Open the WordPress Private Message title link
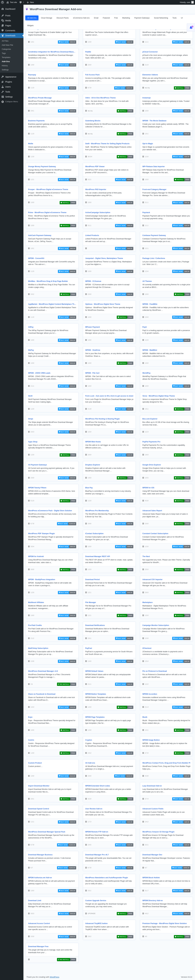Screen dimensions: 195x980 (x=40, y=98)
